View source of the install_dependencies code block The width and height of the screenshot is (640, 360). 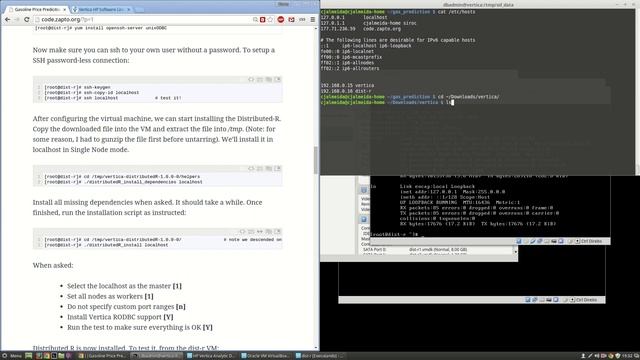point(251,168)
